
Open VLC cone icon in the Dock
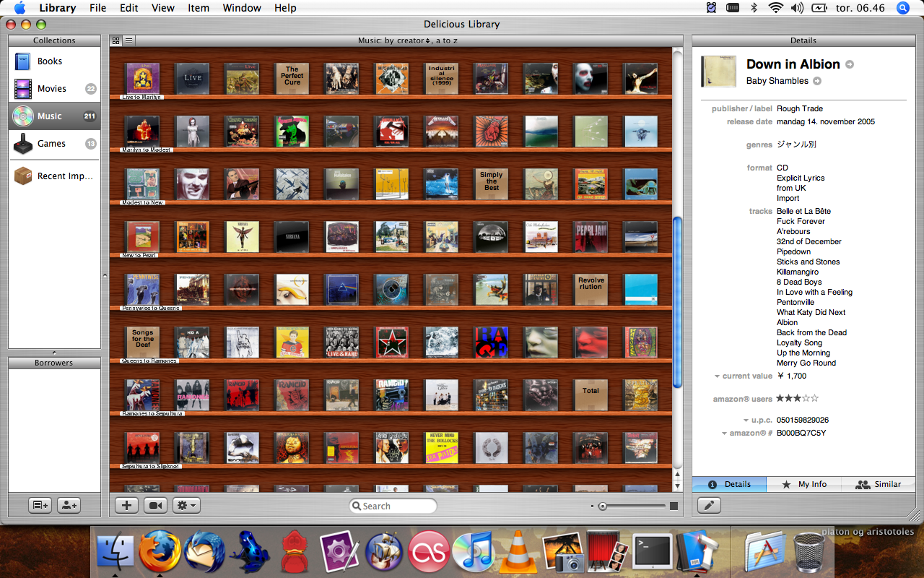(518, 553)
